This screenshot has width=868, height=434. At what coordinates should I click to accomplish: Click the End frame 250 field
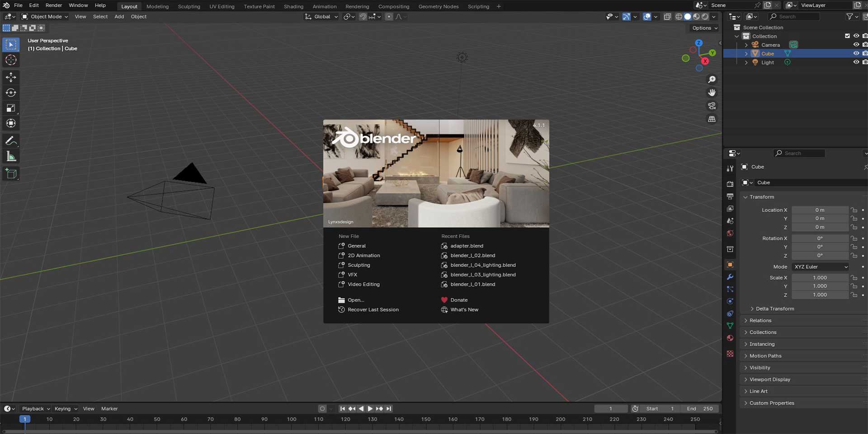tap(699, 409)
